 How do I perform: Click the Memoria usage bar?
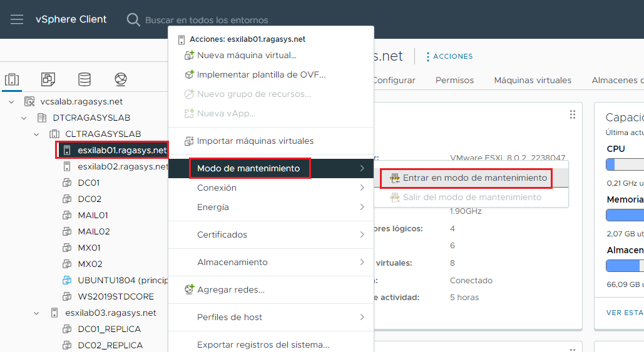[625, 215]
